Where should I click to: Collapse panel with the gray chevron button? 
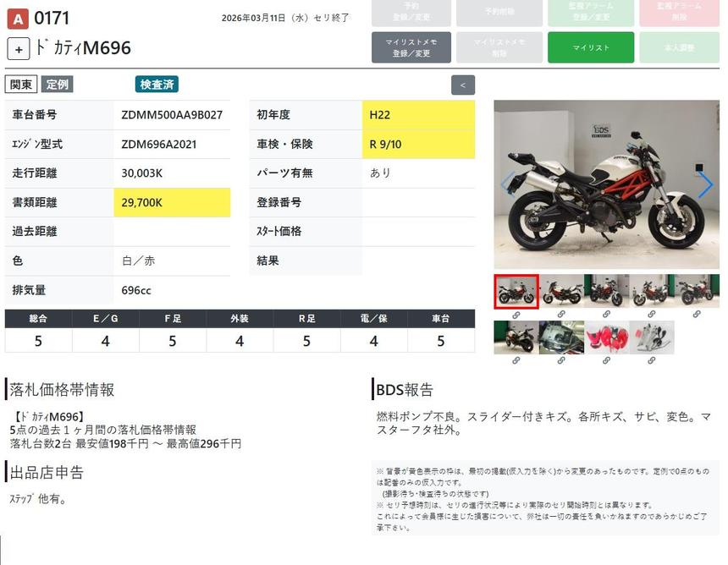pos(463,85)
